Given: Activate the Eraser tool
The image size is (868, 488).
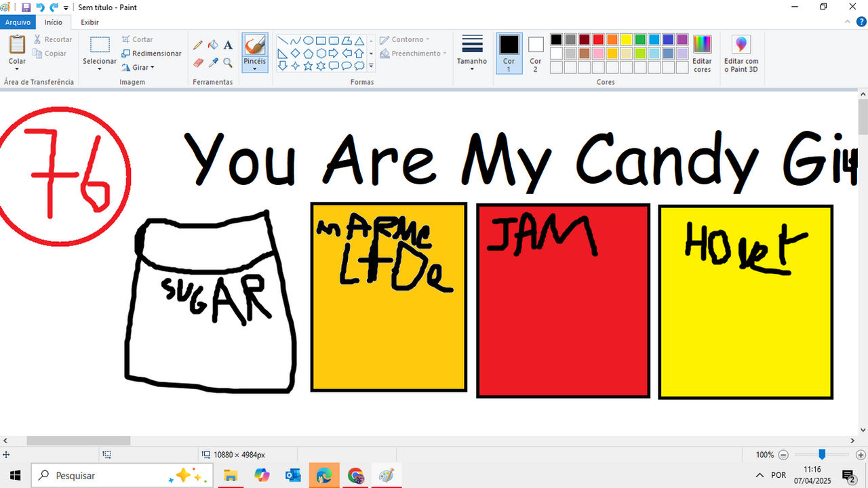Looking at the screenshot, I should [198, 62].
